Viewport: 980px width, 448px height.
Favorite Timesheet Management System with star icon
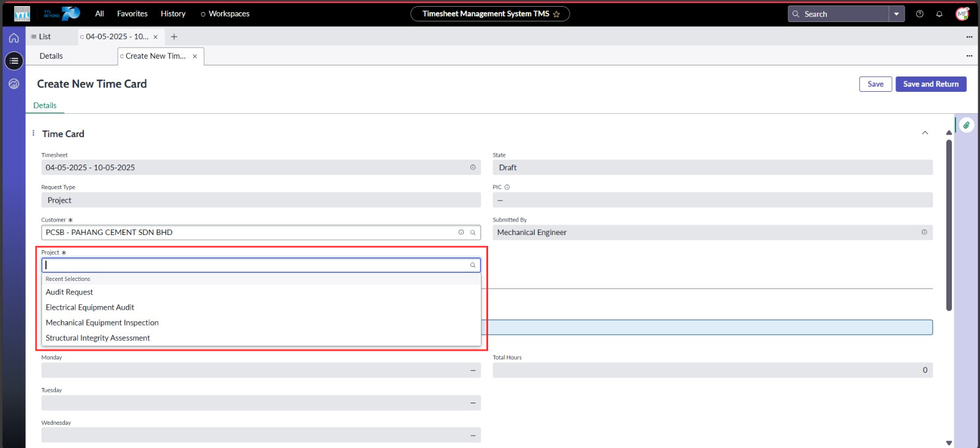point(557,14)
